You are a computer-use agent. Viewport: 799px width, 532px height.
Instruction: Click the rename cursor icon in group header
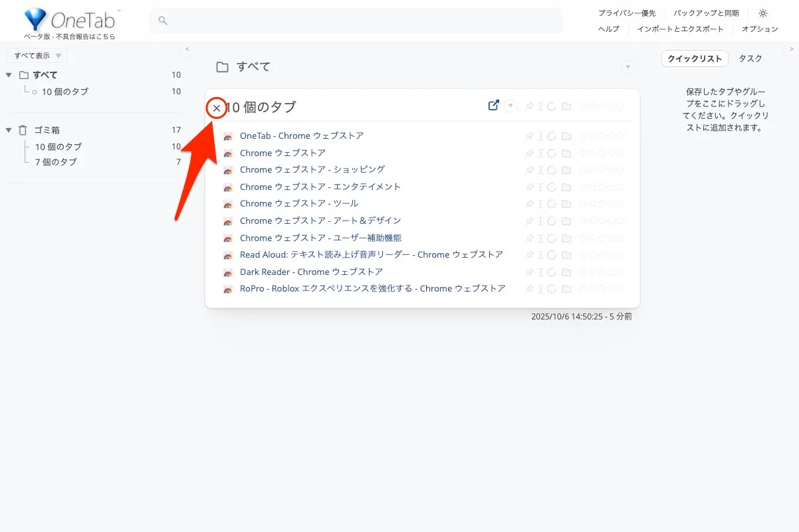540,106
